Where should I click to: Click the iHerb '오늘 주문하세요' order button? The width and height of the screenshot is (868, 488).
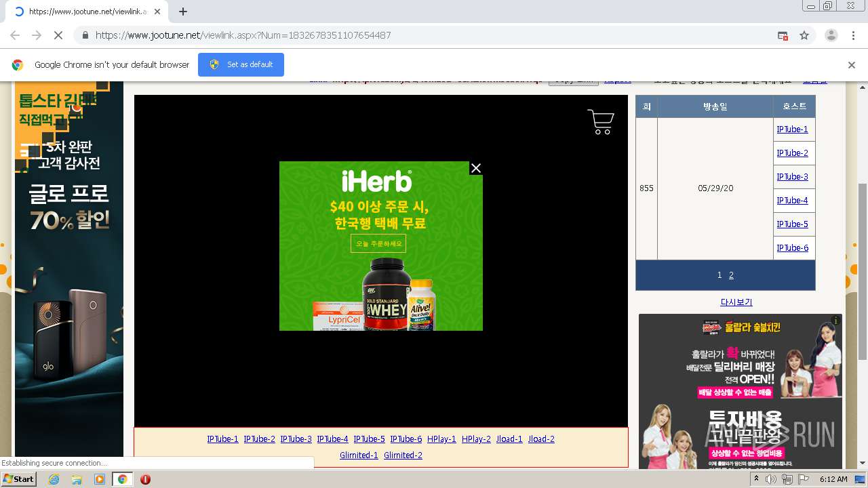point(378,243)
